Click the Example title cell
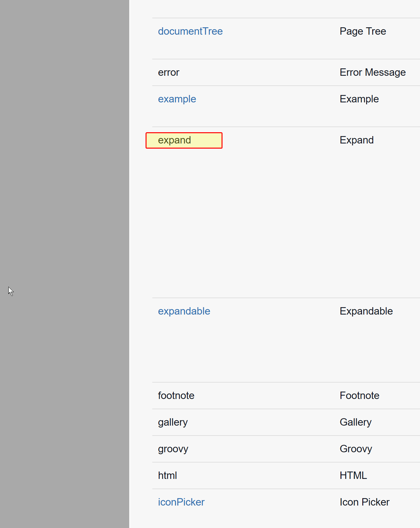 (x=359, y=99)
